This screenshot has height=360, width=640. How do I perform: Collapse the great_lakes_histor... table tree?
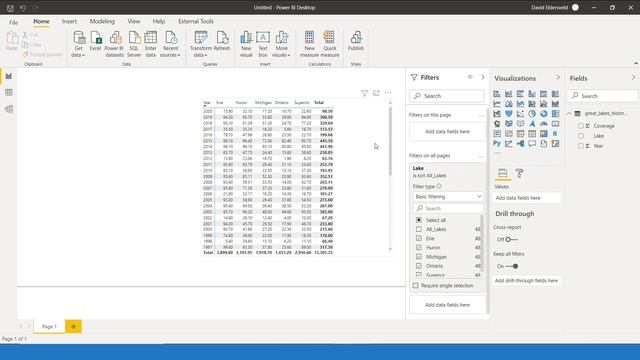click(570, 113)
